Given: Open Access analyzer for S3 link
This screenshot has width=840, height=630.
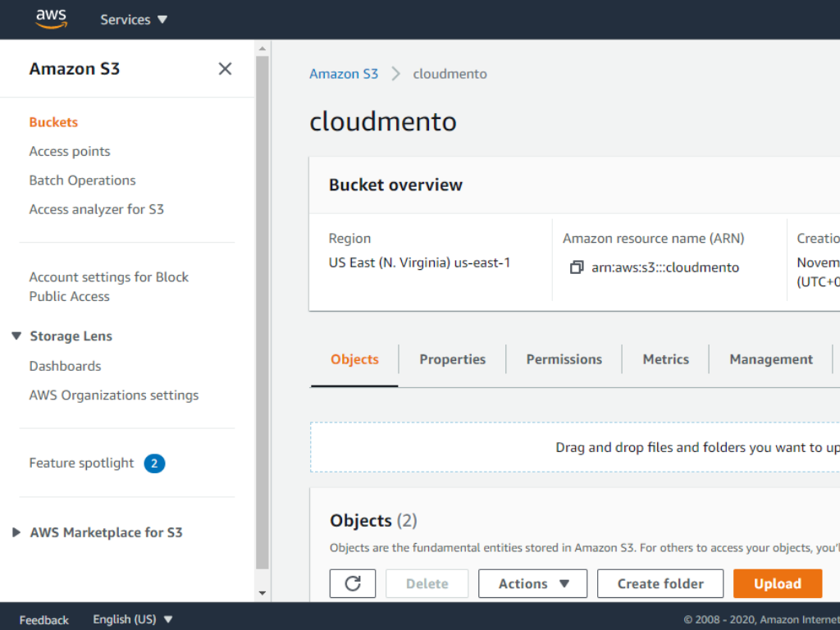Looking at the screenshot, I should click(x=97, y=209).
